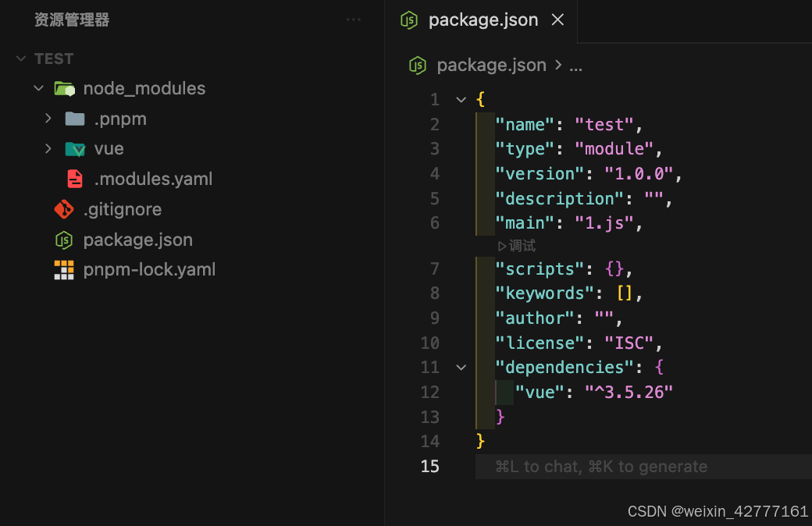The height and width of the screenshot is (526, 812).
Task: Switch to the package.json editor tab
Action: click(483, 20)
